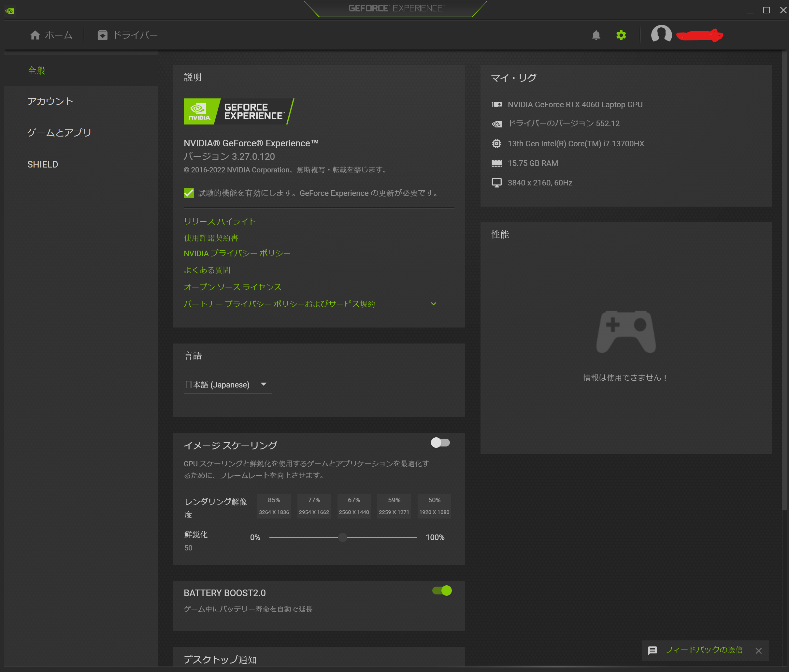Click text 15.75 GB RAM

pyautogui.click(x=533, y=163)
